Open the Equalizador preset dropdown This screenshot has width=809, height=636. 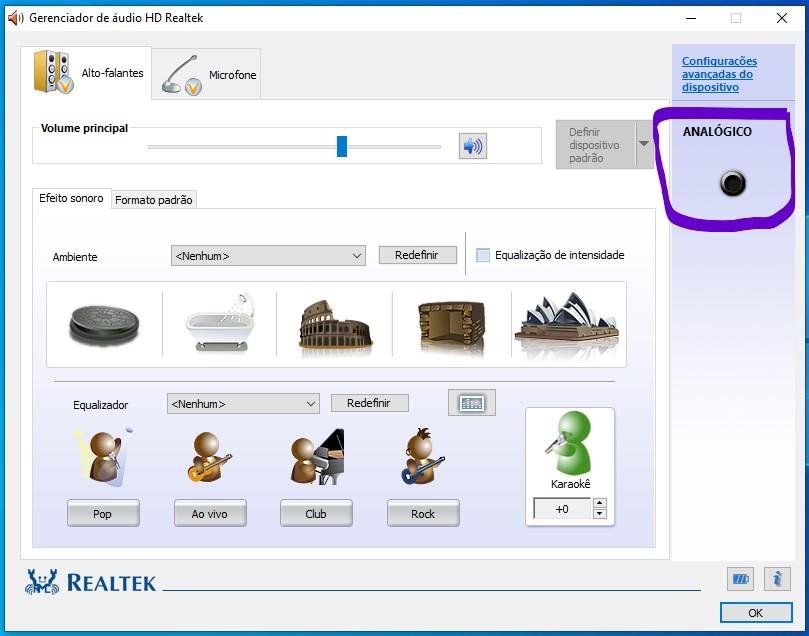(243, 404)
